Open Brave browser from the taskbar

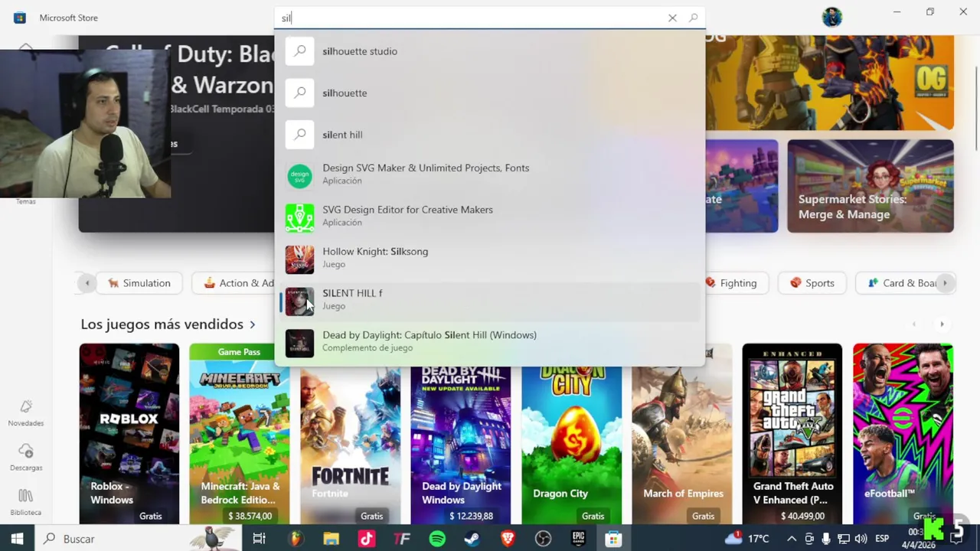coord(508,539)
